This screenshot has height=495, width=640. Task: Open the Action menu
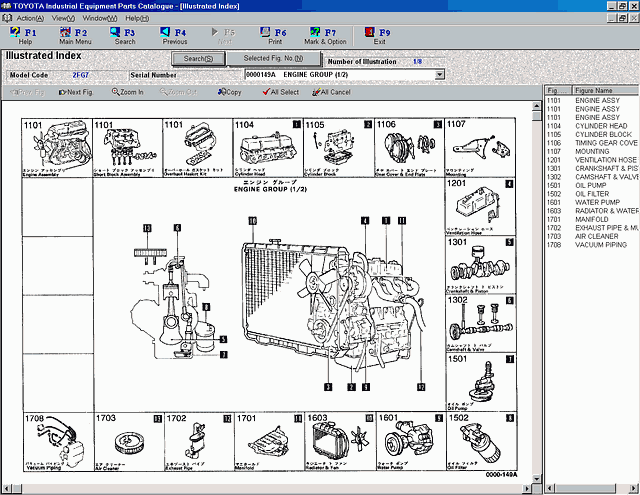(30, 18)
